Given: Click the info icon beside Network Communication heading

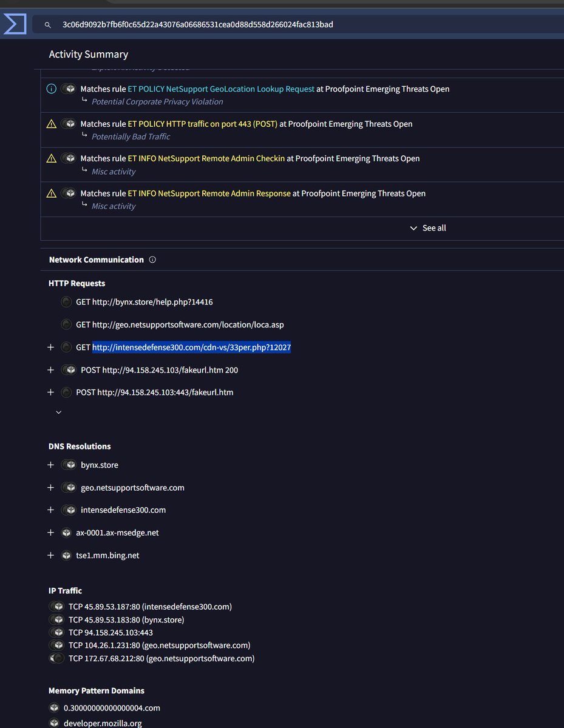Looking at the screenshot, I should pos(152,259).
